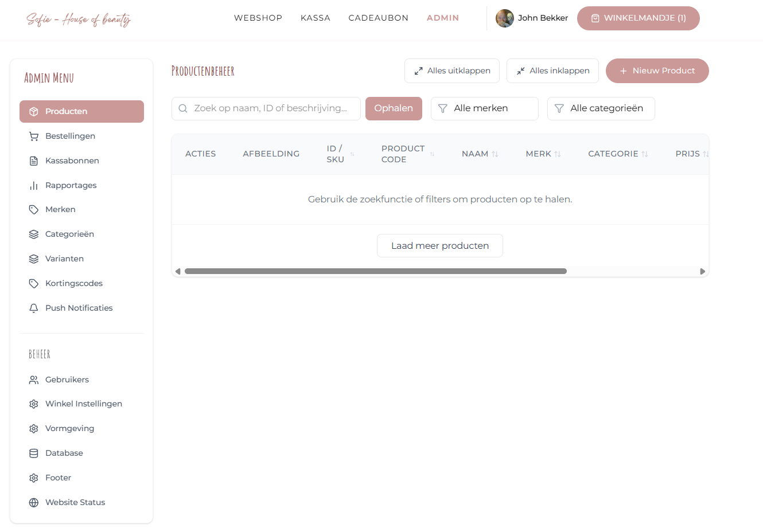Collapse all rows with Alles inklappen
Screen dimensions: 763x532
[552, 71]
